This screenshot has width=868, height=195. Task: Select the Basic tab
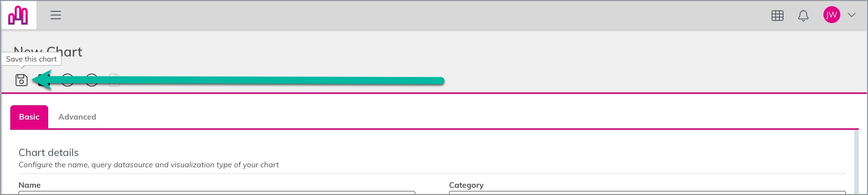pyautogui.click(x=29, y=117)
